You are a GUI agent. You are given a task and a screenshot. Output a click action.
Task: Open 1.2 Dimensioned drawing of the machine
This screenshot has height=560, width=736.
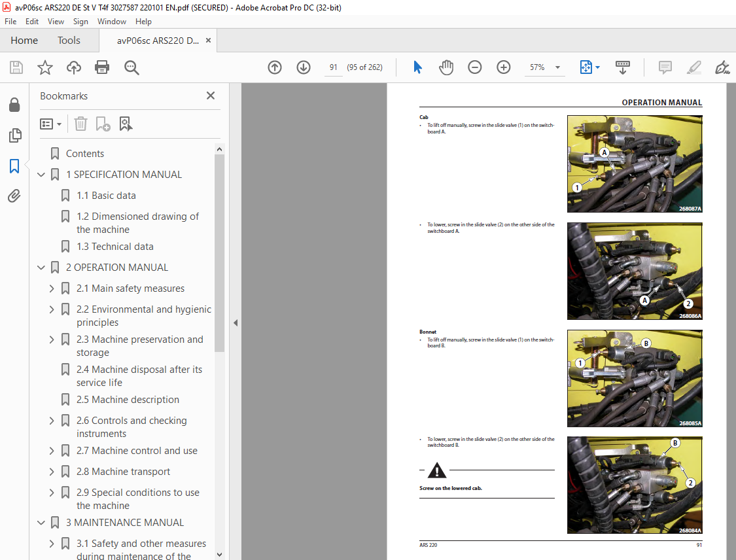pyautogui.click(x=137, y=223)
